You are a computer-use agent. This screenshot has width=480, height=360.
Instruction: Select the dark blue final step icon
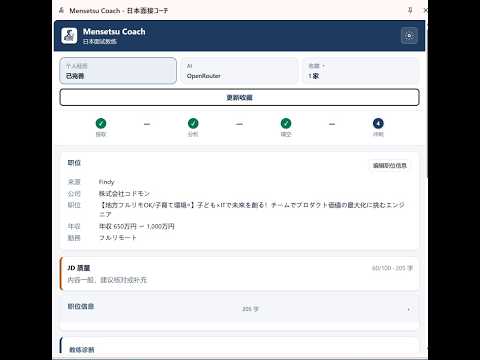[378, 124]
